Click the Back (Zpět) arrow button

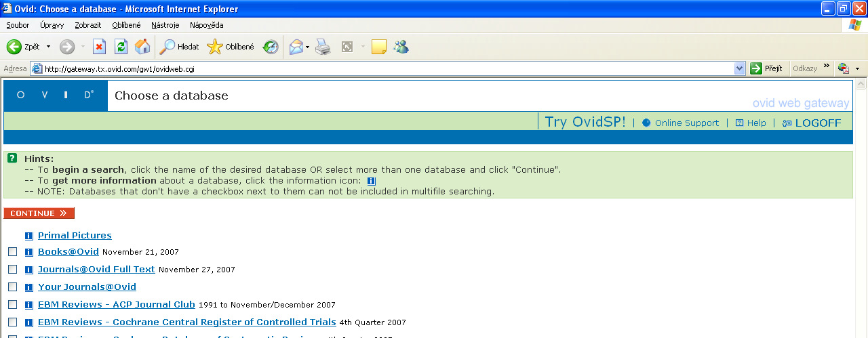point(23,47)
